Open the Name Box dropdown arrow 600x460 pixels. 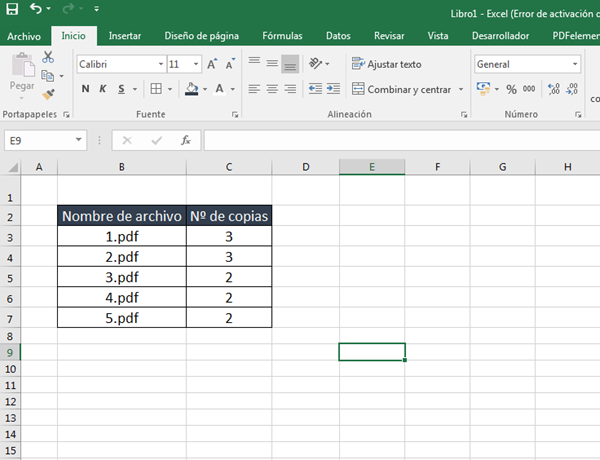(79, 141)
